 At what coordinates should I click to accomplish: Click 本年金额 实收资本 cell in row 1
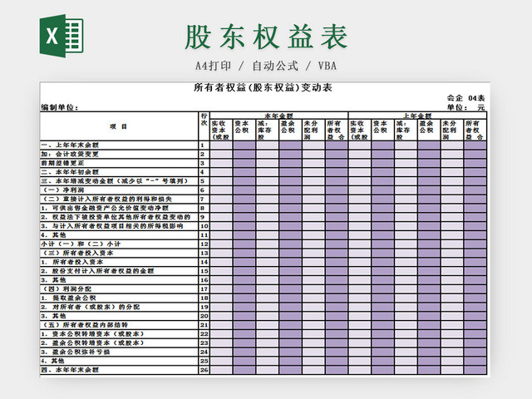pos(221,145)
